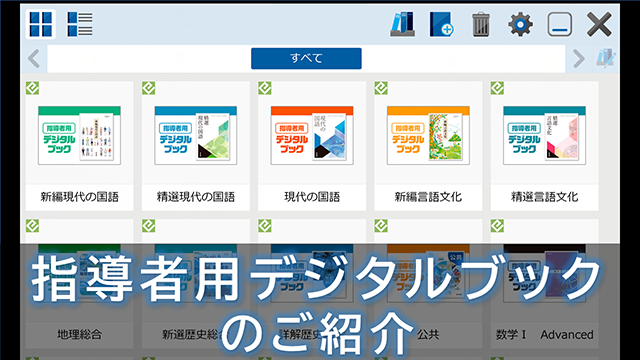Go to previous category with left chevron
The image size is (640, 360).
click(x=34, y=59)
